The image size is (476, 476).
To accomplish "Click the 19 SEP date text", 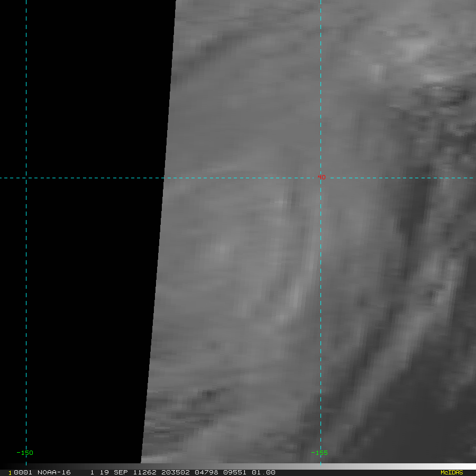I will click(114, 472).
